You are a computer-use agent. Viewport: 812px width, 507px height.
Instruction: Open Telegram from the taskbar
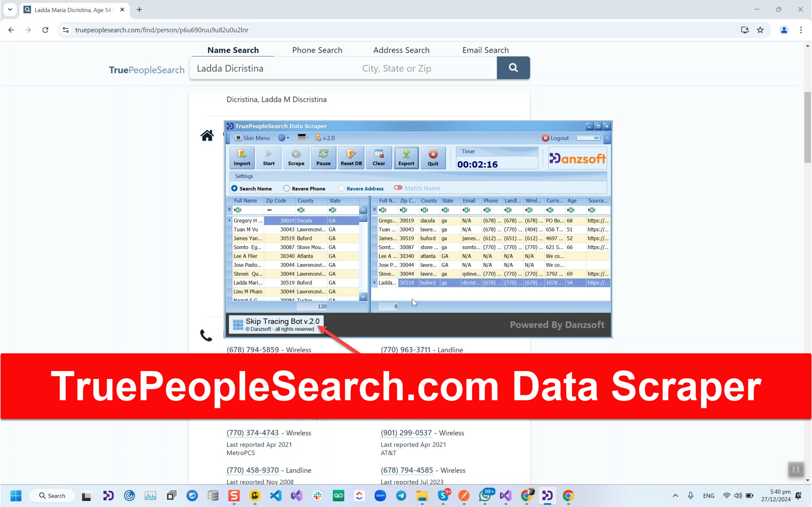pyautogui.click(x=401, y=495)
